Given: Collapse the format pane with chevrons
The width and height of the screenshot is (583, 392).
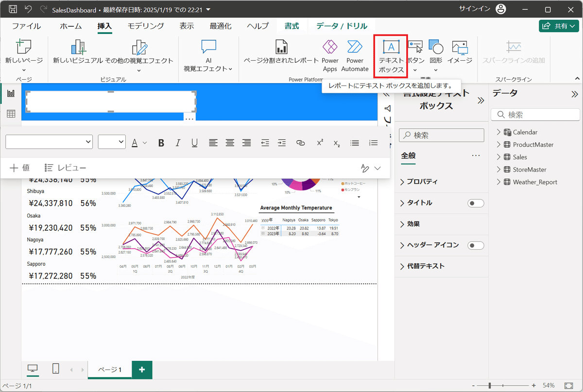Looking at the screenshot, I should tap(481, 101).
